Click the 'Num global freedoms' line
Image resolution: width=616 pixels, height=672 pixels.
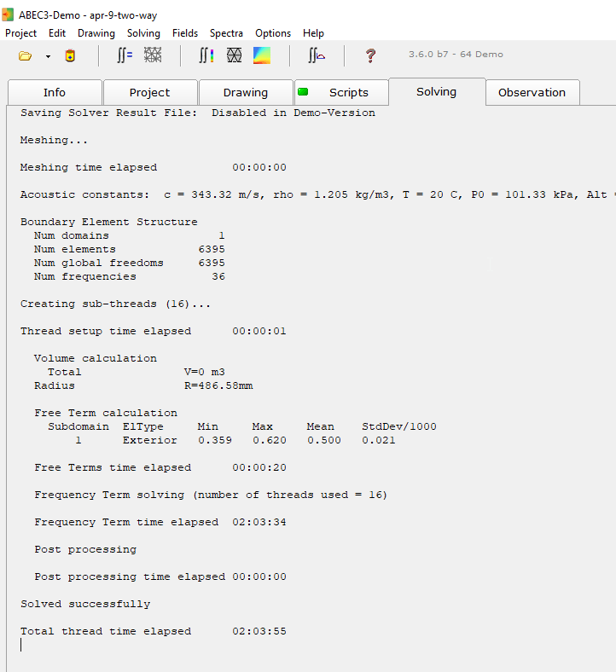pyautogui.click(x=130, y=263)
